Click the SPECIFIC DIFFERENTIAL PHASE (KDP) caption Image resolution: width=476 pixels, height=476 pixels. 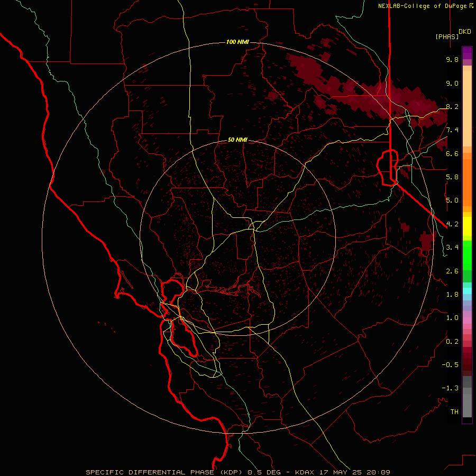[x=165, y=472]
